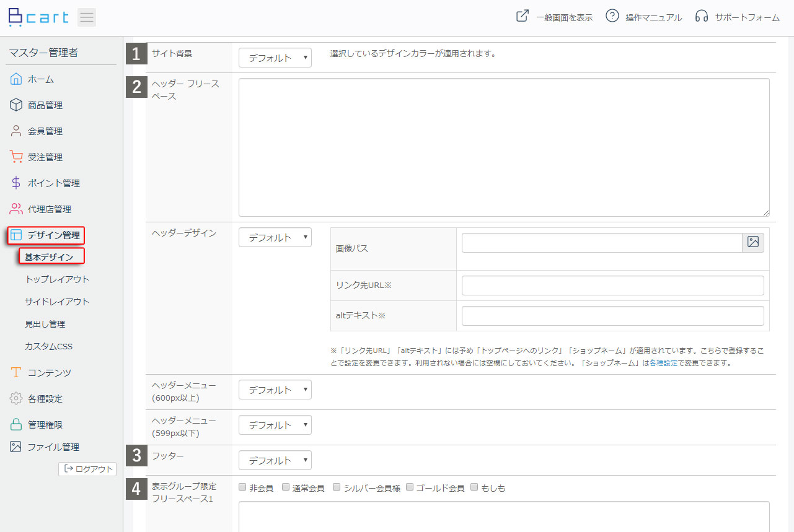Click the gear icon for 各種設定

click(16, 399)
